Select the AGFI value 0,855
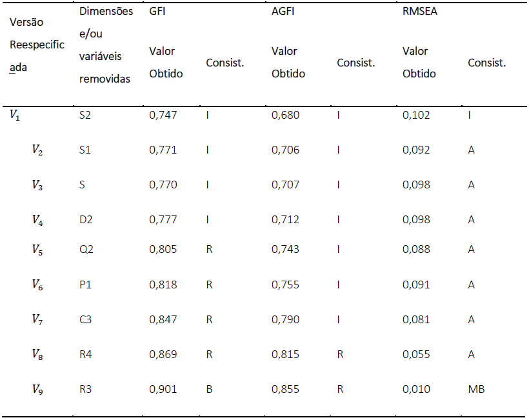 click(x=285, y=389)
